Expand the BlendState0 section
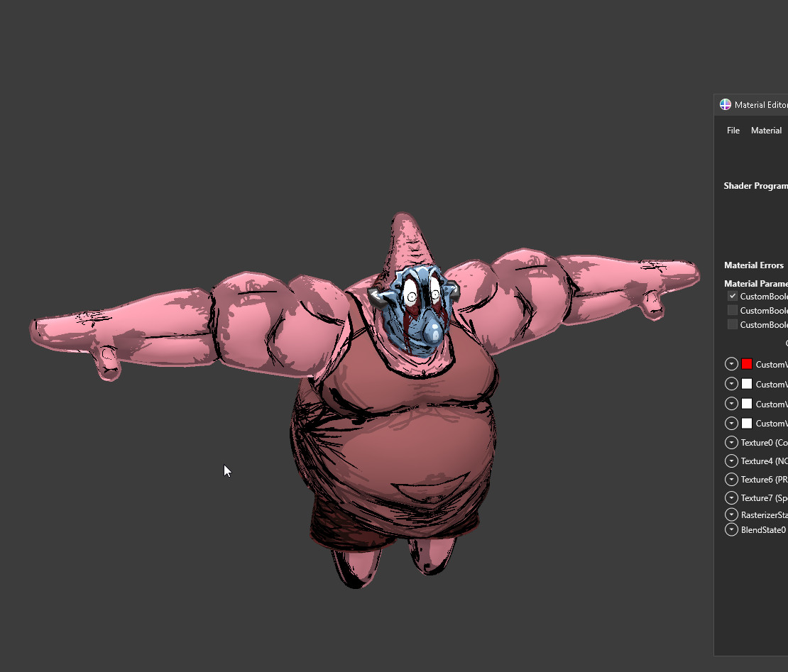Viewport: 788px width, 672px height. pyautogui.click(x=731, y=530)
